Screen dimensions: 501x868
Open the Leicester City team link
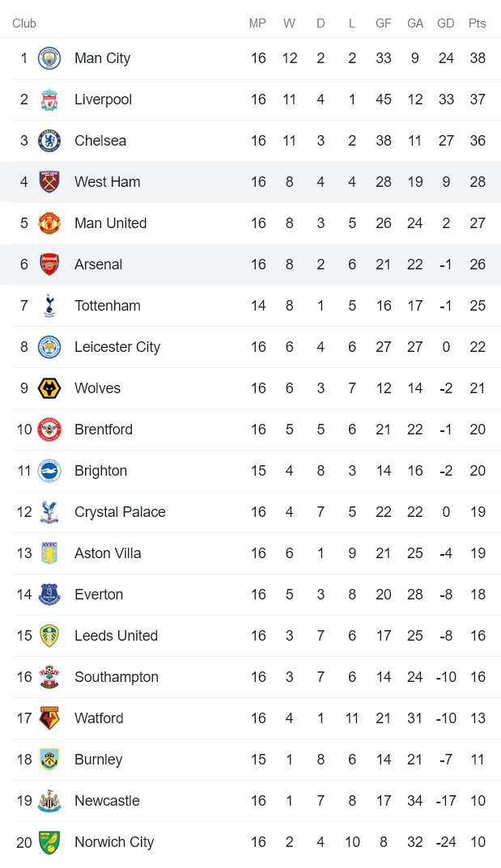pos(117,347)
